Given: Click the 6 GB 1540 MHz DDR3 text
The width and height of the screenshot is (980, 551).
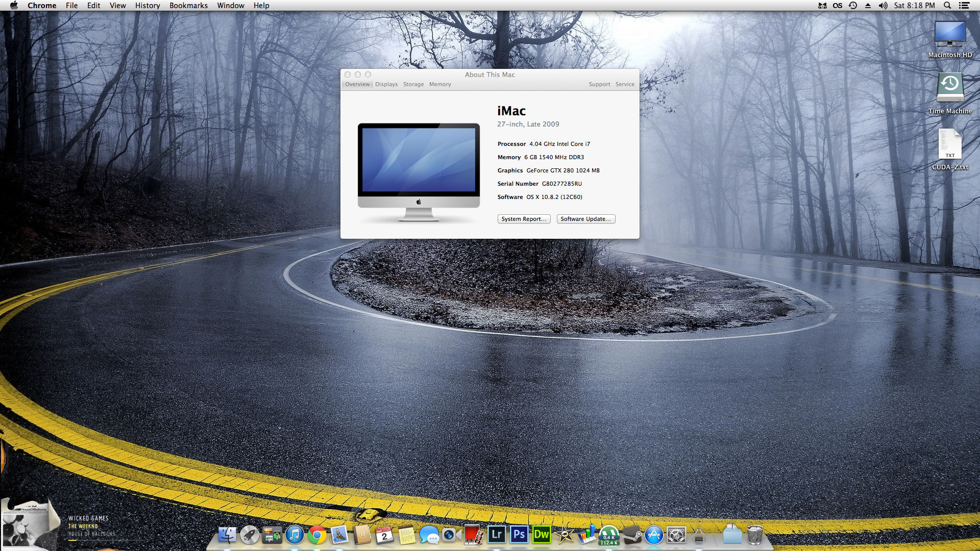Looking at the screenshot, I should pyautogui.click(x=554, y=157).
